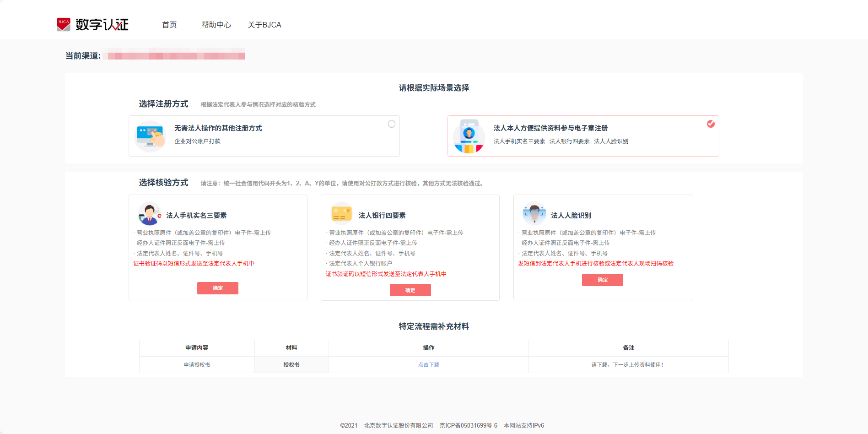Click the hand-on-screen icon for 其他注册方式
The image size is (868, 434).
pyautogui.click(x=151, y=136)
